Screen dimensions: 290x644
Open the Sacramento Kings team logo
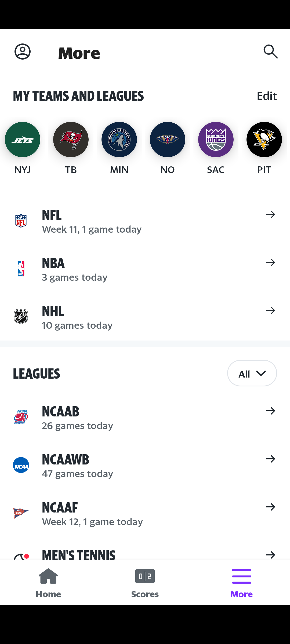coord(216,140)
